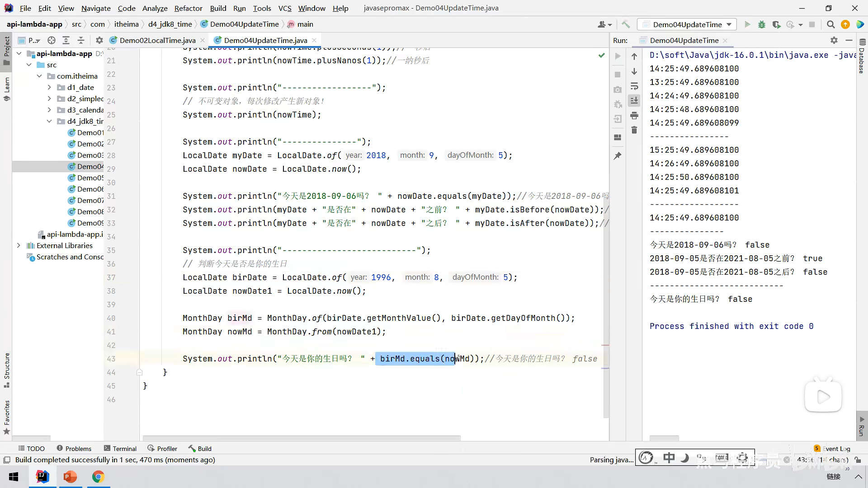Open Chrome from the Windows taskbar
This screenshot has height=488, width=868.
pos(98,477)
